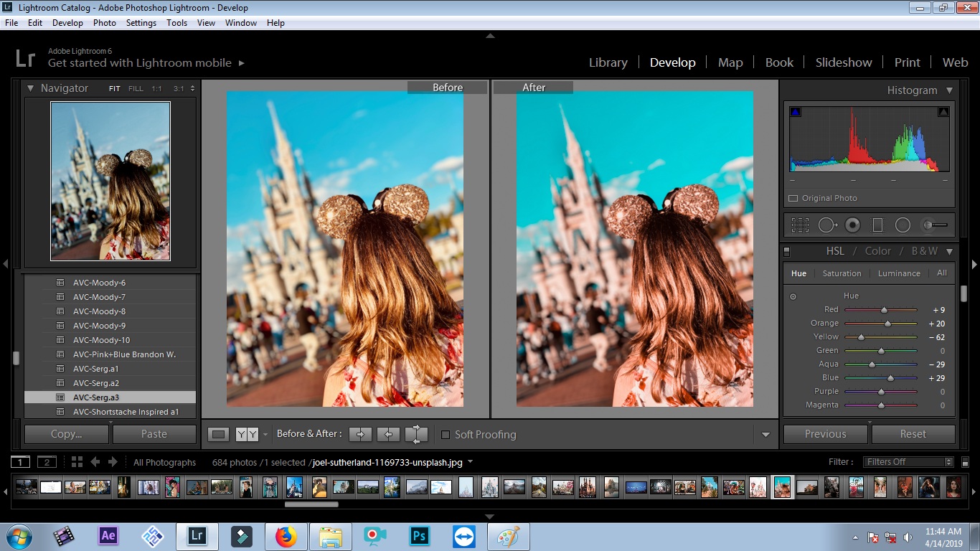980x551 pixels.
Task: Open After Effects from taskbar
Action: (x=108, y=536)
